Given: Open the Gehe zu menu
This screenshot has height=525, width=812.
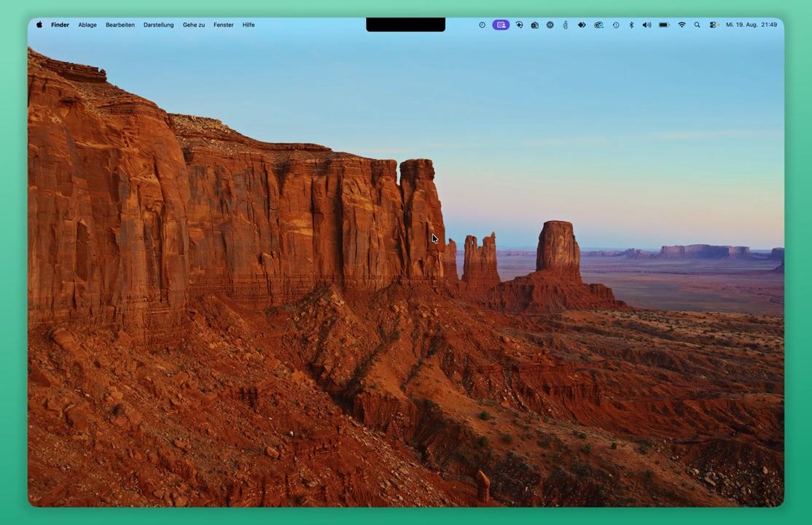Looking at the screenshot, I should 194,24.
